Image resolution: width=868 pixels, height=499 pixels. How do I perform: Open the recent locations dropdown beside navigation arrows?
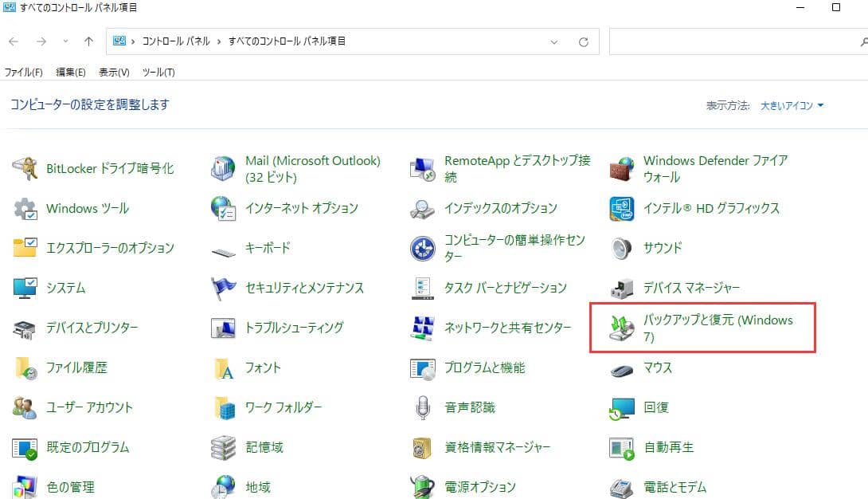[65, 41]
